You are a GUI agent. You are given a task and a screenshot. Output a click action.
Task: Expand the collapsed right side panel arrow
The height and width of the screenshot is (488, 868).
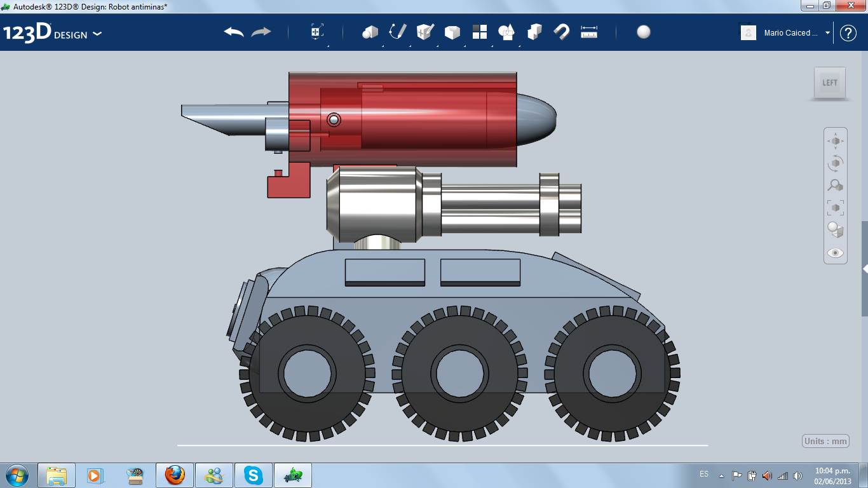(865, 269)
